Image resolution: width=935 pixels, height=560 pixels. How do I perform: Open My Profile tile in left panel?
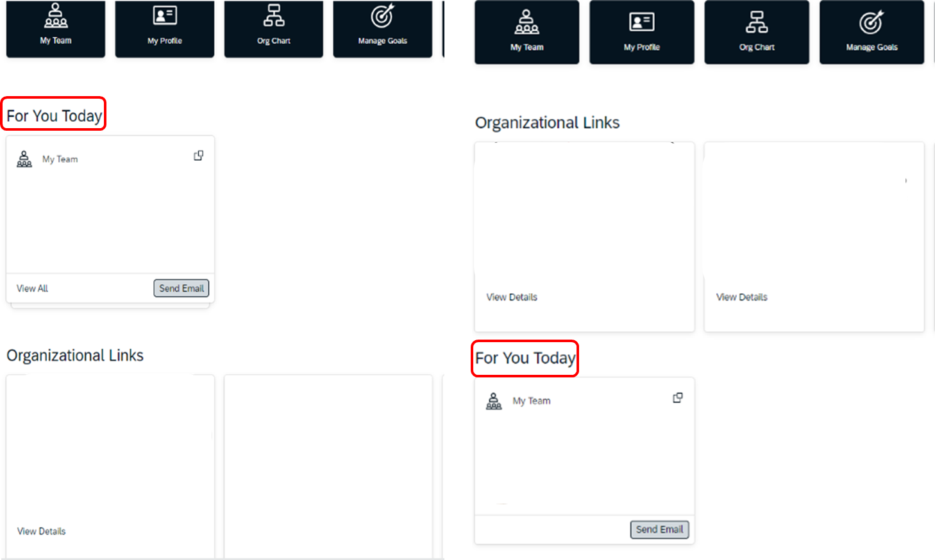(165, 29)
